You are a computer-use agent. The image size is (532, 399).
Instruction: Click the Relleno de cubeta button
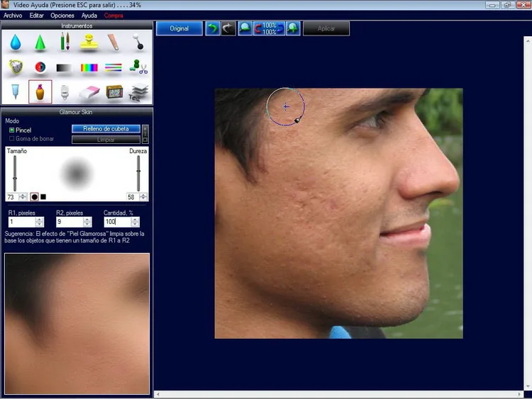pyautogui.click(x=106, y=129)
